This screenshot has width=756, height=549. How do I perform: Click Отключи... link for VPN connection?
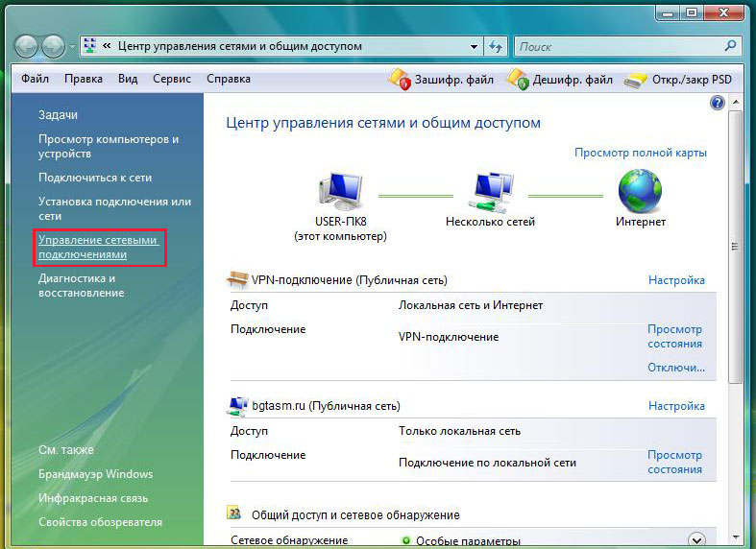click(676, 368)
